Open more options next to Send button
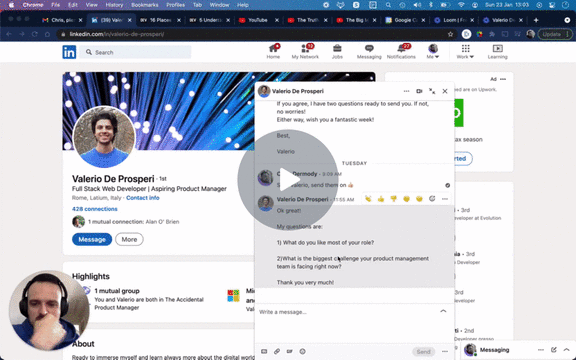 (445, 352)
